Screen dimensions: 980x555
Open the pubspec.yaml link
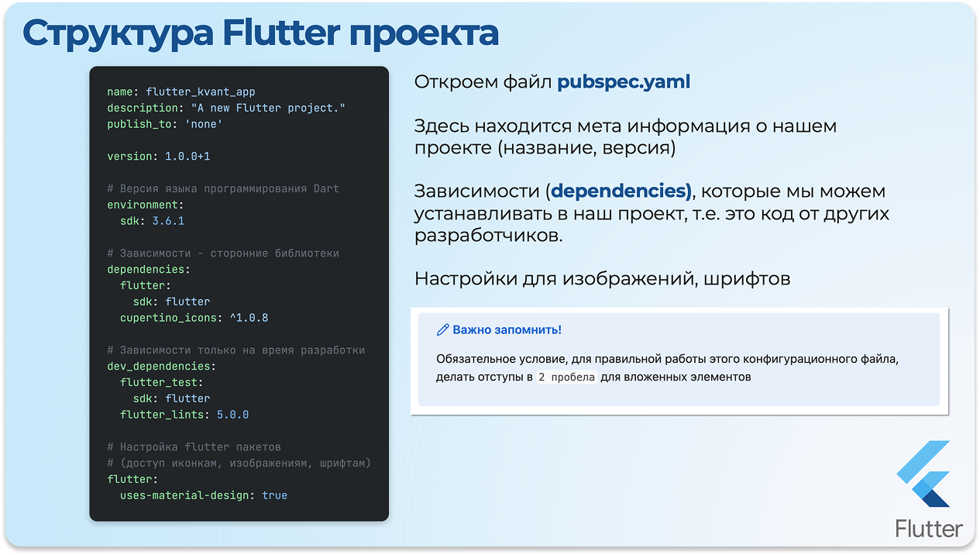point(624,81)
